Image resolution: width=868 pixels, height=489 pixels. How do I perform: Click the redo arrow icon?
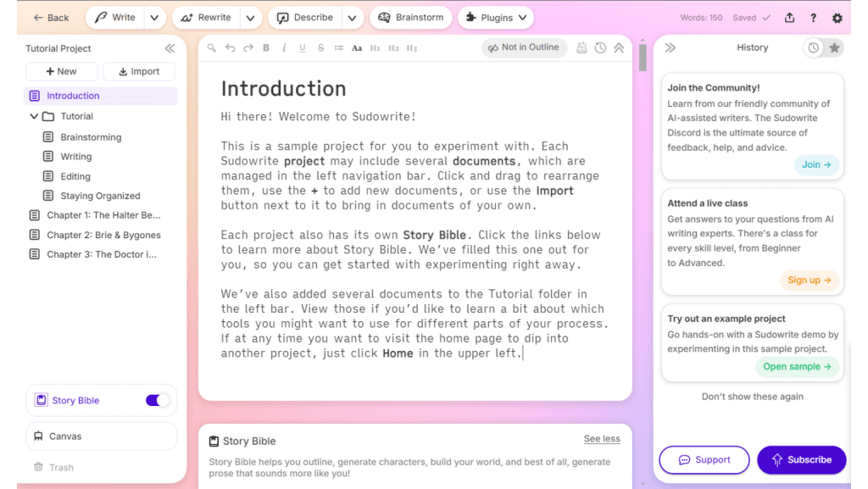click(x=248, y=48)
